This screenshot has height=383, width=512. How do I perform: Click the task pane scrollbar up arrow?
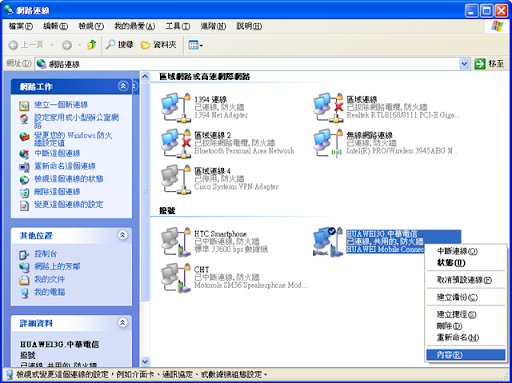[145, 76]
